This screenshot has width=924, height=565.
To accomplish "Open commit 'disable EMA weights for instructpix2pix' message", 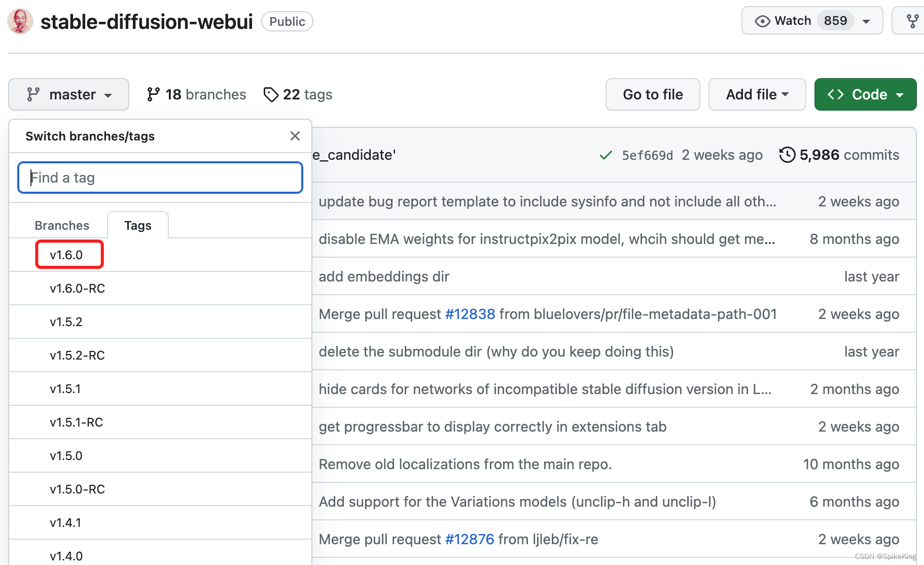I will coord(547,239).
